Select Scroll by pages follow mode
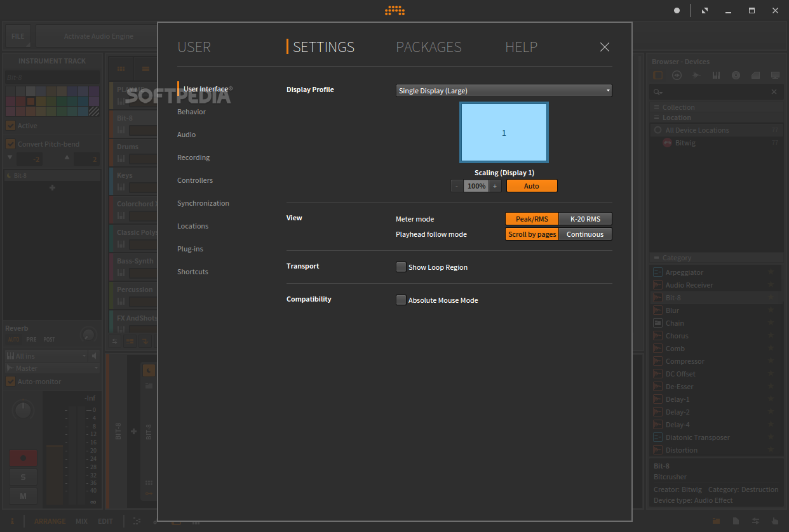This screenshot has height=532, width=789. click(x=532, y=234)
